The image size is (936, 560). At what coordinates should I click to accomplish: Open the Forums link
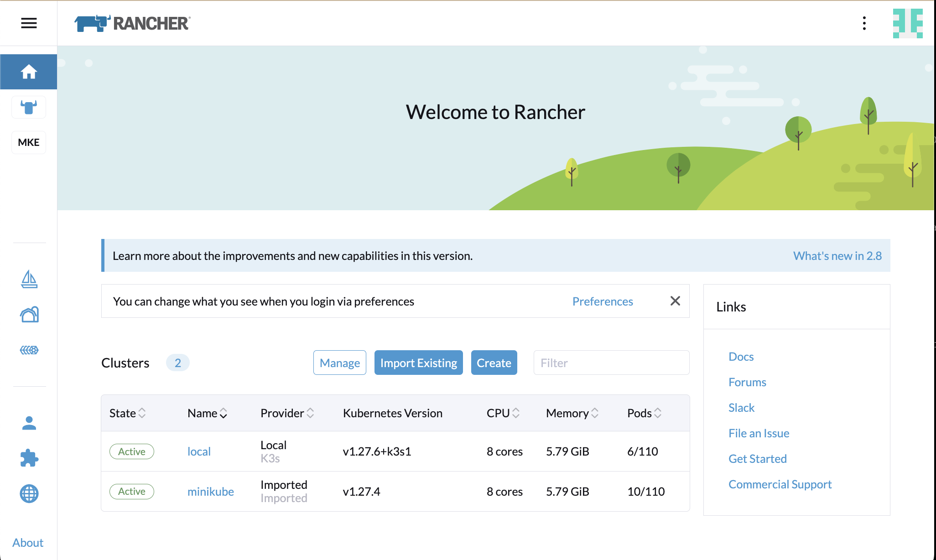pos(747,382)
